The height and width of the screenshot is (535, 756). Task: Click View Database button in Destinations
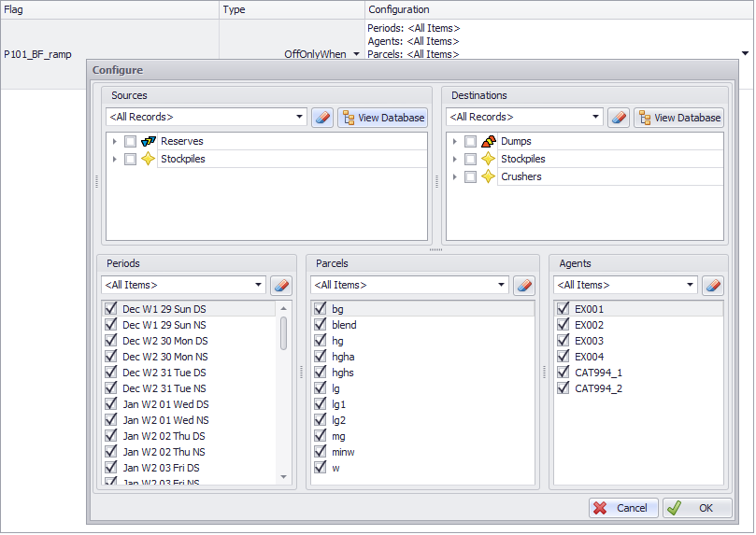[679, 118]
